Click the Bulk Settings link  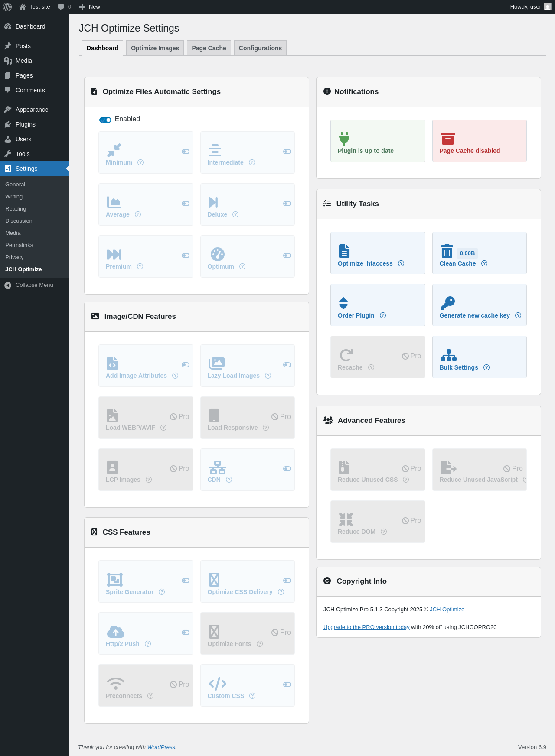pos(459,367)
